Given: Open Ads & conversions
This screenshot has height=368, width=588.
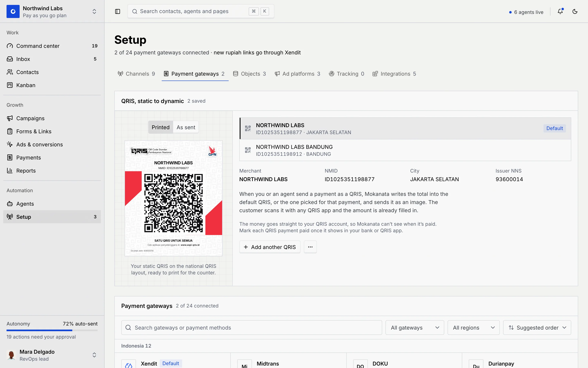Looking at the screenshot, I should (x=52, y=145).
